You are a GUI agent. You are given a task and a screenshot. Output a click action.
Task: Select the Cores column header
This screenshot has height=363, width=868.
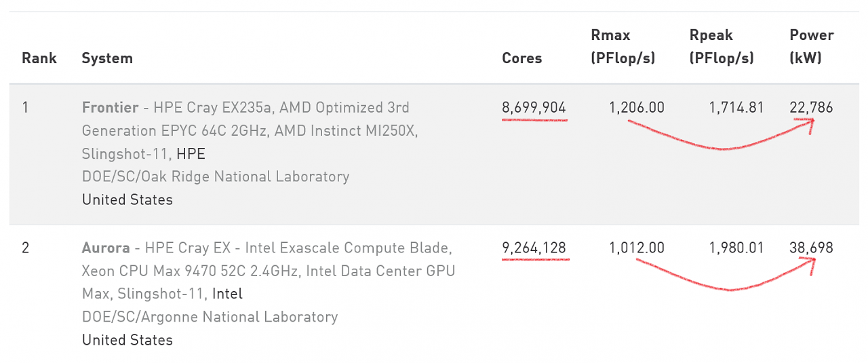coord(522,58)
